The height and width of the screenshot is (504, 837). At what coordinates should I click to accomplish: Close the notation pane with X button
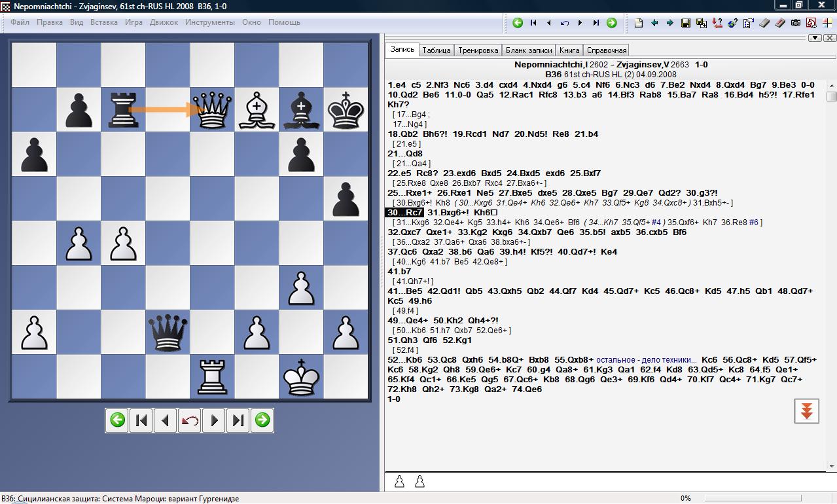[829, 38]
